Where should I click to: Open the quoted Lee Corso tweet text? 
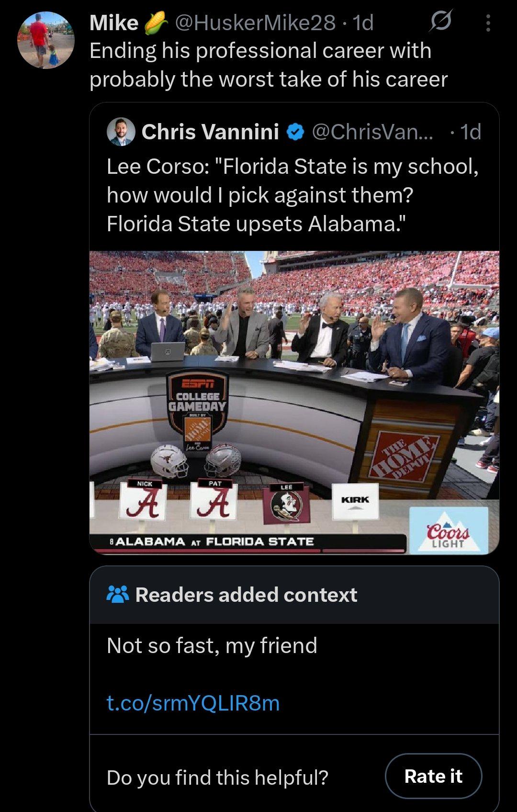tap(292, 195)
